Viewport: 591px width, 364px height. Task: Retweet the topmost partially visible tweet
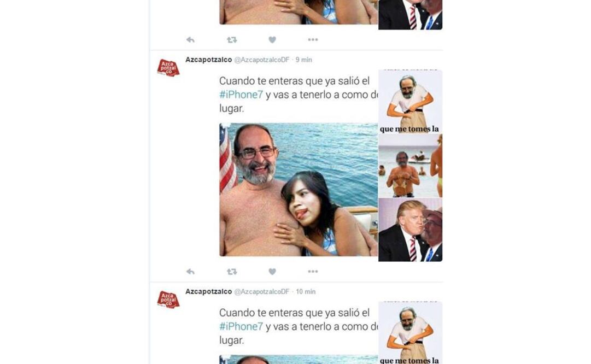pos(232,39)
